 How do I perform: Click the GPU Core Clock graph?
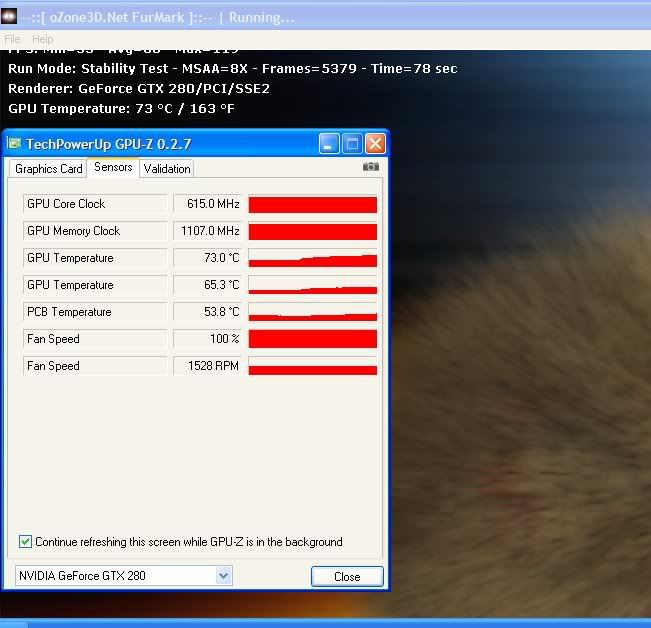(313, 204)
